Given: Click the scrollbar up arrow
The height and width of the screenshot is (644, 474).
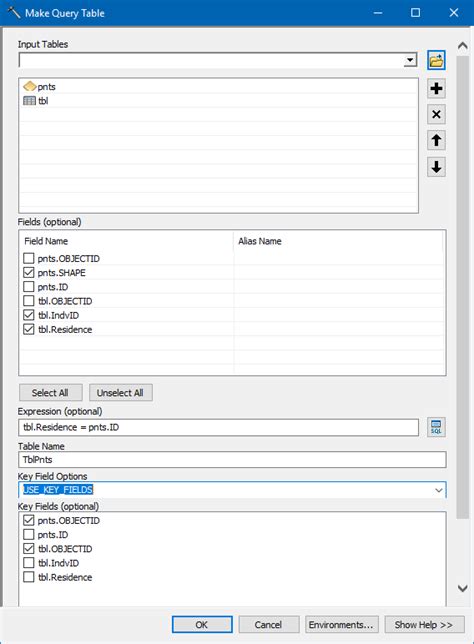Looking at the screenshot, I should click(x=462, y=46).
